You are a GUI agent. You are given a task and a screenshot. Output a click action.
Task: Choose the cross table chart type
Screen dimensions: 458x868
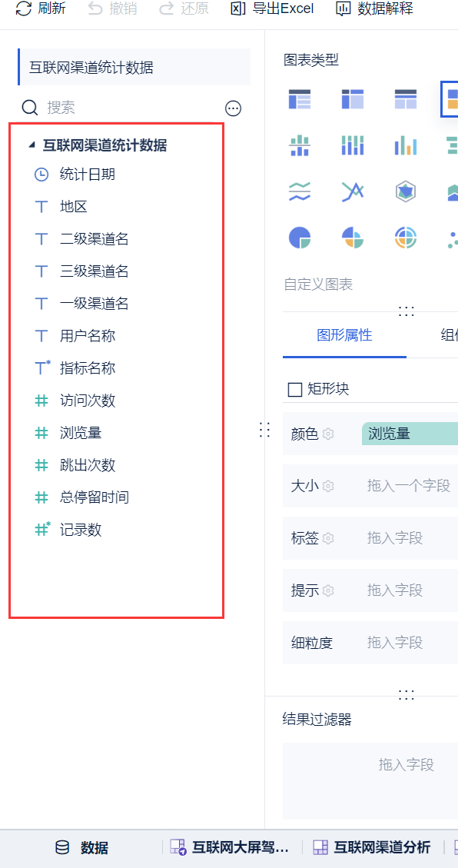tap(353, 99)
